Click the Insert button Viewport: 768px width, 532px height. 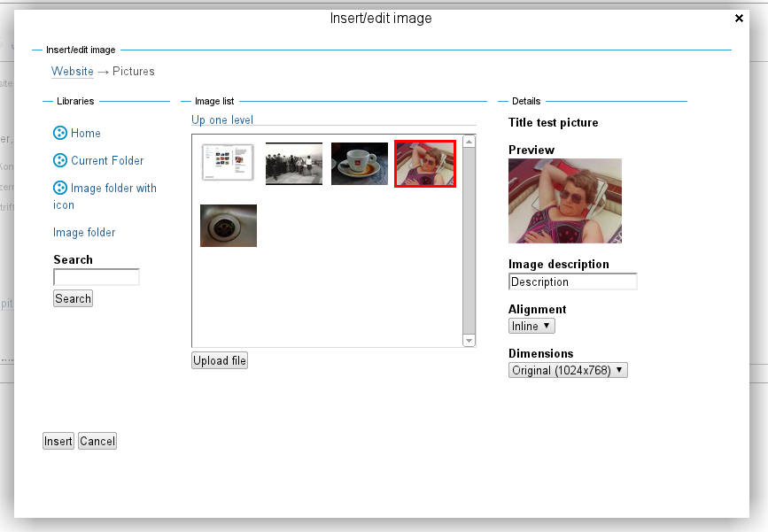click(x=58, y=441)
